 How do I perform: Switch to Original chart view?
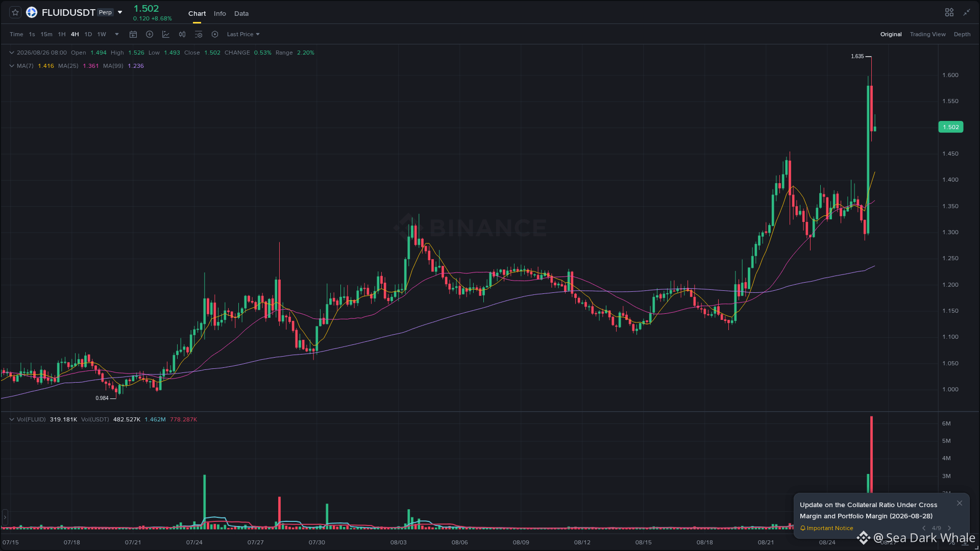pyautogui.click(x=891, y=34)
